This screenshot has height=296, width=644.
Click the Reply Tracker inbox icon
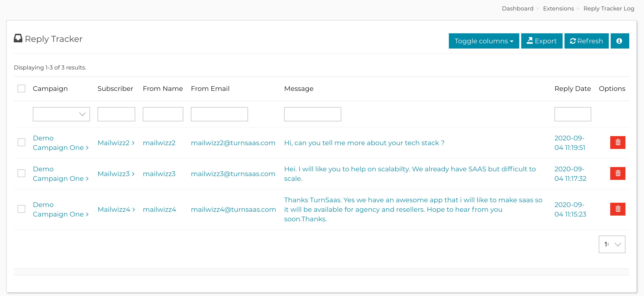click(18, 39)
